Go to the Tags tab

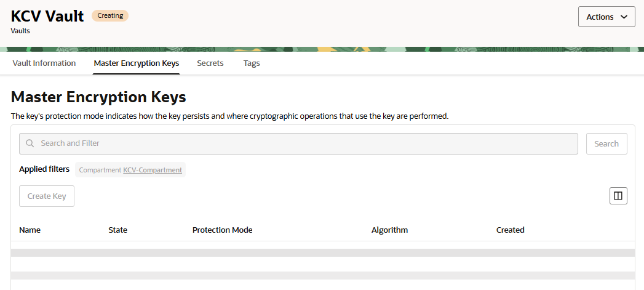pyautogui.click(x=252, y=63)
